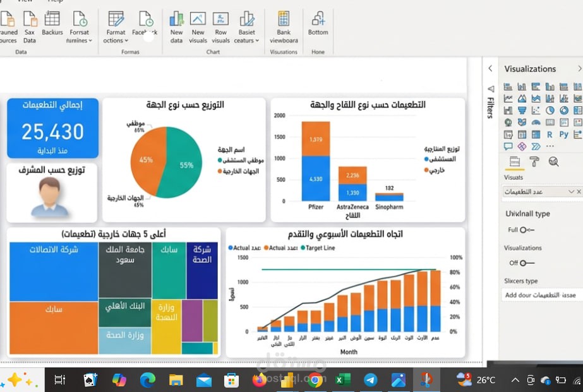Remove the عدد التطعيمات field with X
This screenshot has height=392, width=583.
point(579,192)
